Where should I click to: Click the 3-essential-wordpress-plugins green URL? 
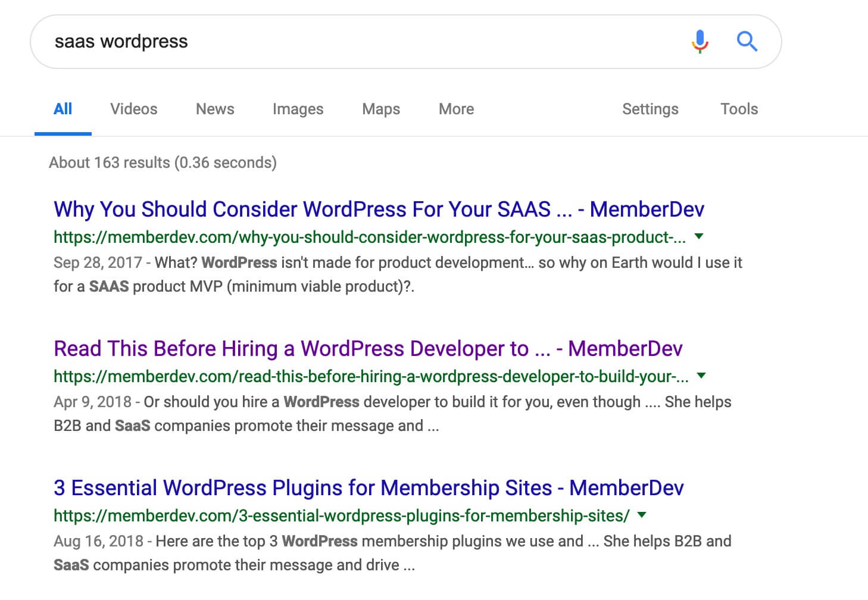tap(342, 516)
